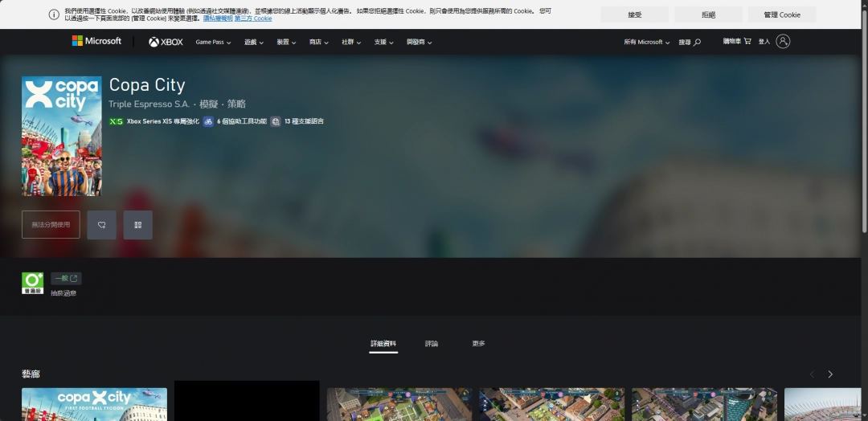
Task: Click the accessibility features icon
Action: [208, 121]
